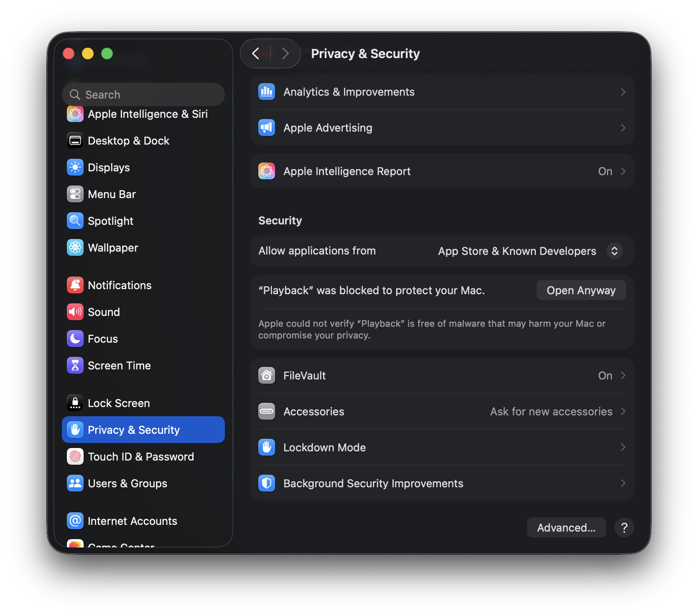Screen dimensions: 698x616
Task: Click the search magnifier icon in sidebar
Action: point(75,95)
